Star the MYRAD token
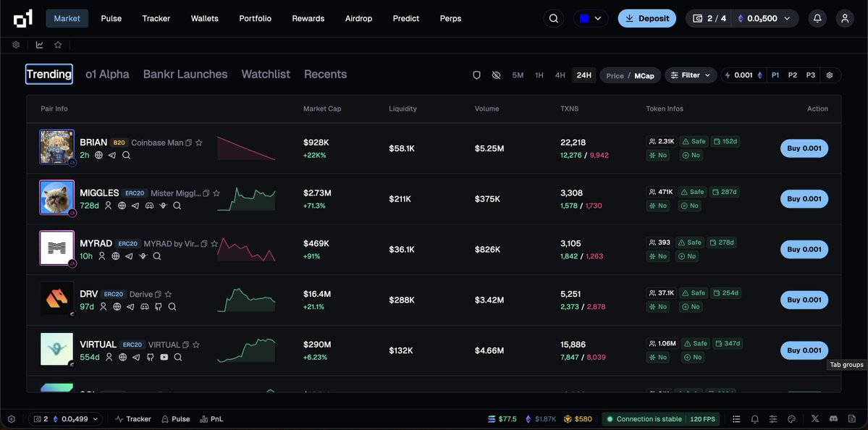 [214, 243]
